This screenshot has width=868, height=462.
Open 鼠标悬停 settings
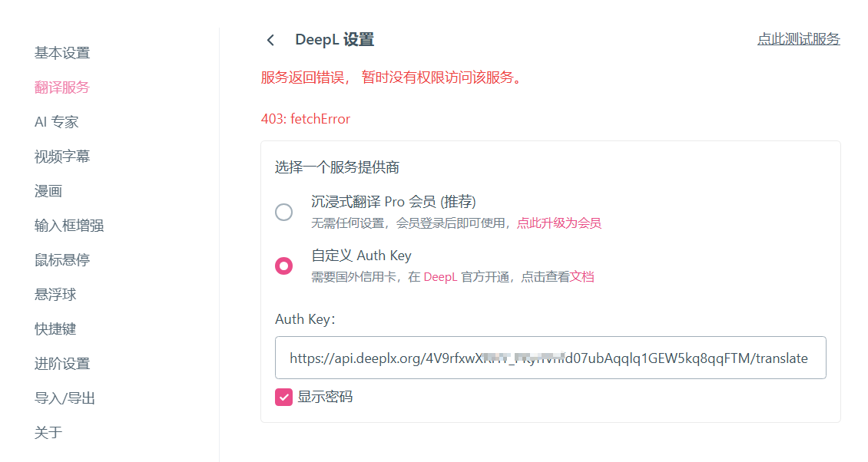[x=62, y=260]
